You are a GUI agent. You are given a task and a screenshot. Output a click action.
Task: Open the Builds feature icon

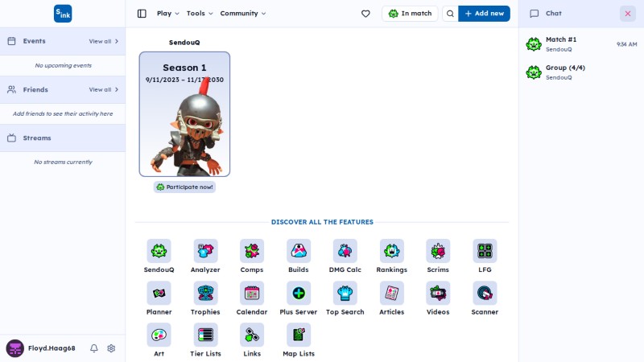point(299,251)
